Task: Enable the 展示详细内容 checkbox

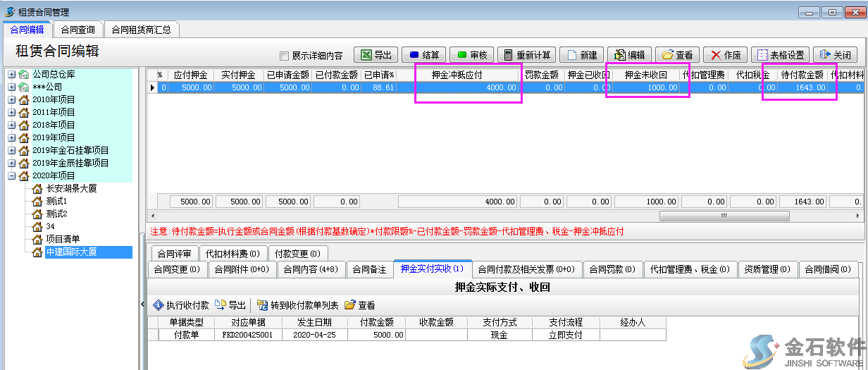Action: (285, 56)
